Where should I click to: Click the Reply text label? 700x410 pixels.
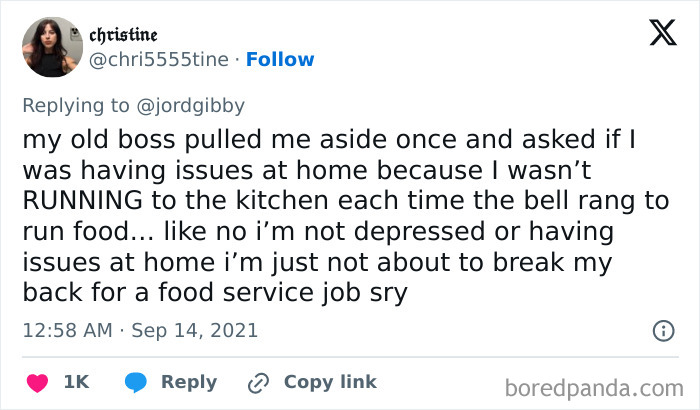189,383
